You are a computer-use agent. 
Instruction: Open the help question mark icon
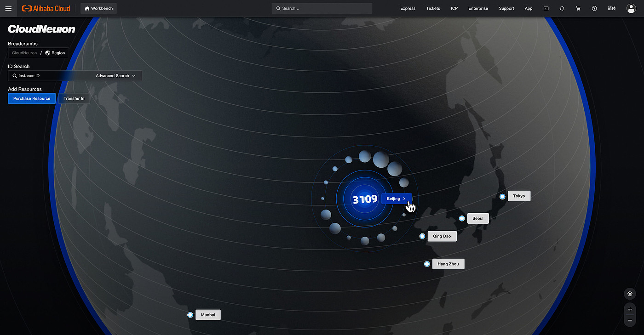[x=594, y=8]
